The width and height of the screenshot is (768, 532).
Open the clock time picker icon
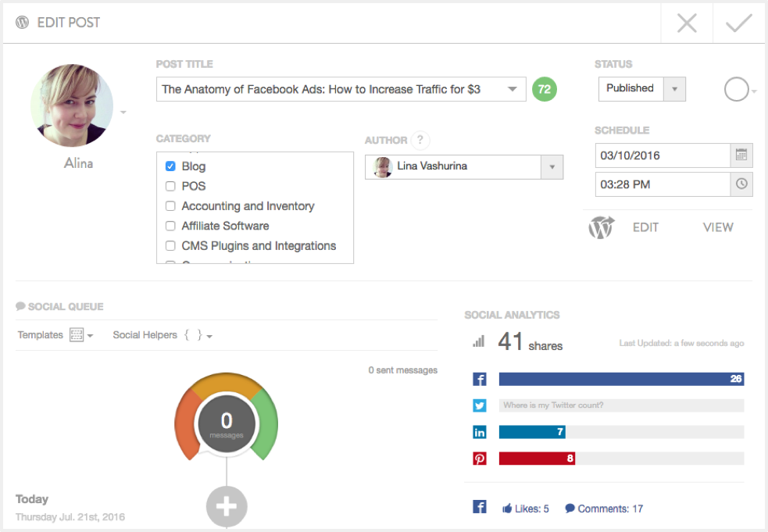(741, 184)
